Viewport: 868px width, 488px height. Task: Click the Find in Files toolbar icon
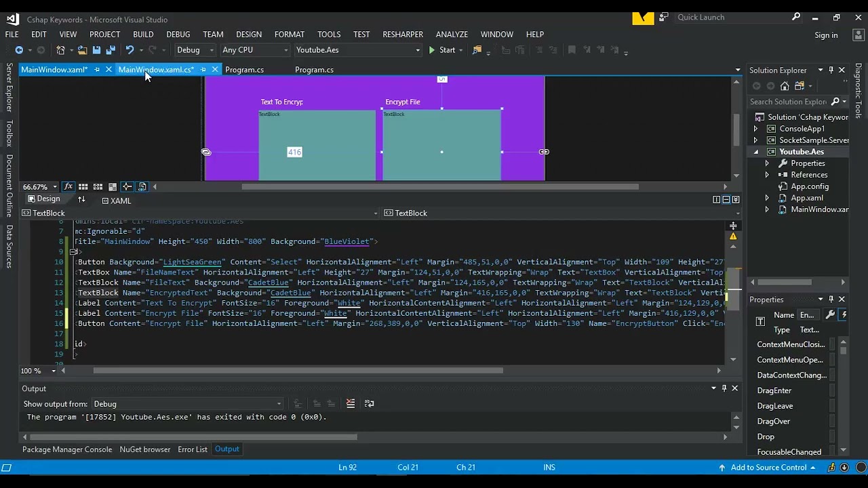477,50
